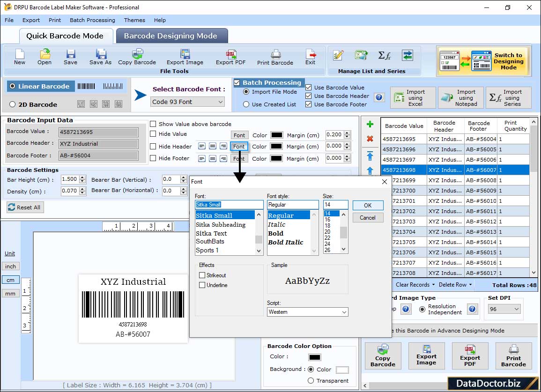Viewport: 541px width, 392px height.
Task: Click the move row to top arrow icon
Action: (x=370, y=156)
